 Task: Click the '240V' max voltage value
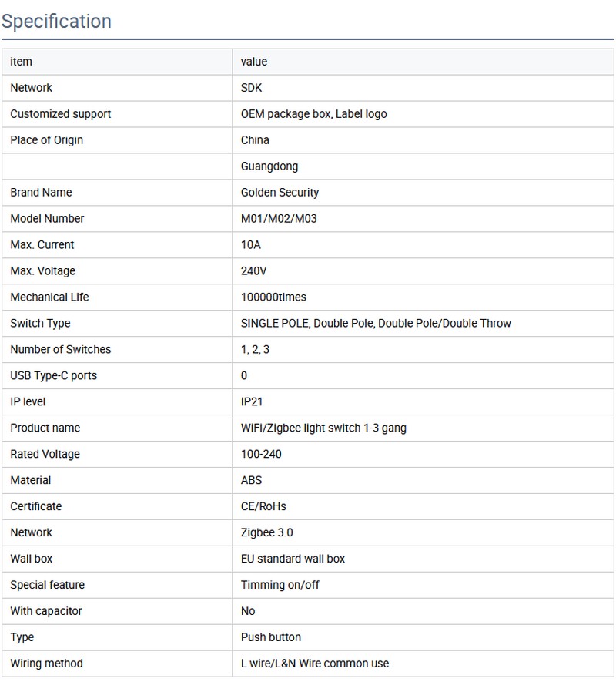(255, 271)
